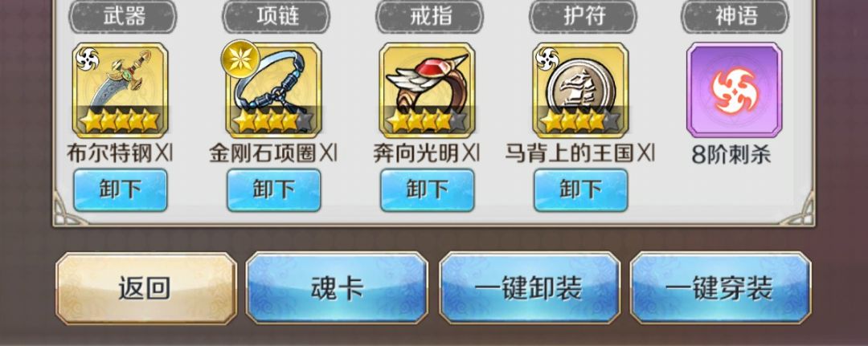Remove all gear with 一键卸装
The image size is (868, 346).
pos(529,288)
